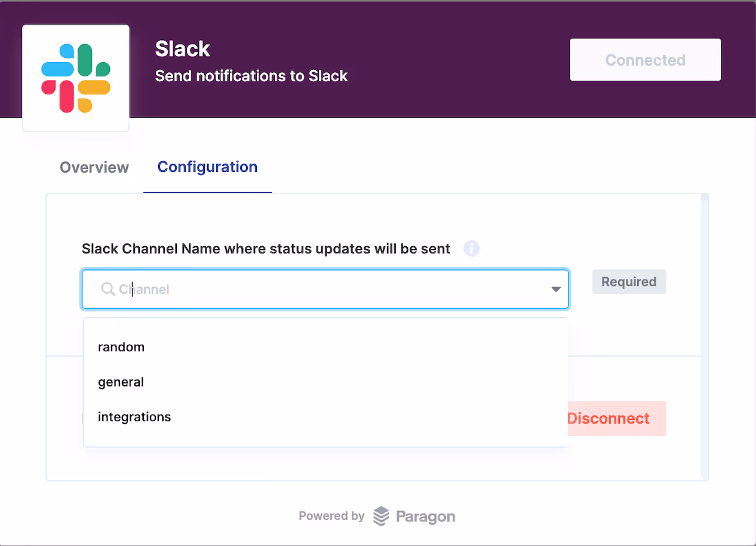Click the configuration panel's vertical scrollbar
The image size is (756, 546).
point(705,335)
